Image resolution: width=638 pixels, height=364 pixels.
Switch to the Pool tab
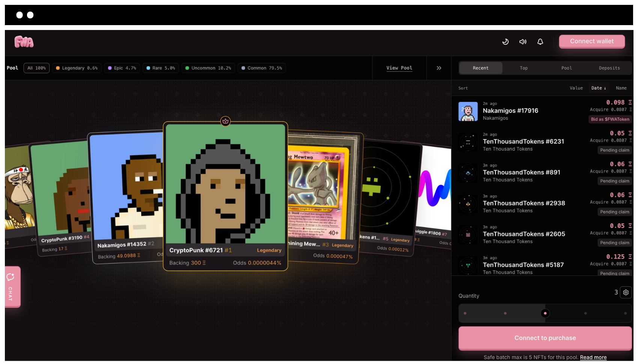[x=566, y=68]
